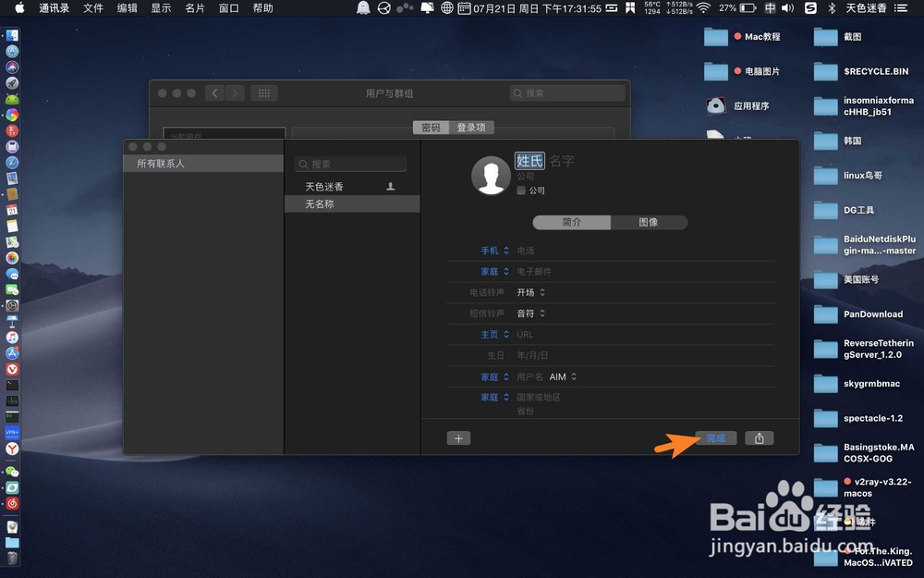Open Notification Center list icon in menu bar
The width and height of the screenshot is (924, 578).
point(900,7)
